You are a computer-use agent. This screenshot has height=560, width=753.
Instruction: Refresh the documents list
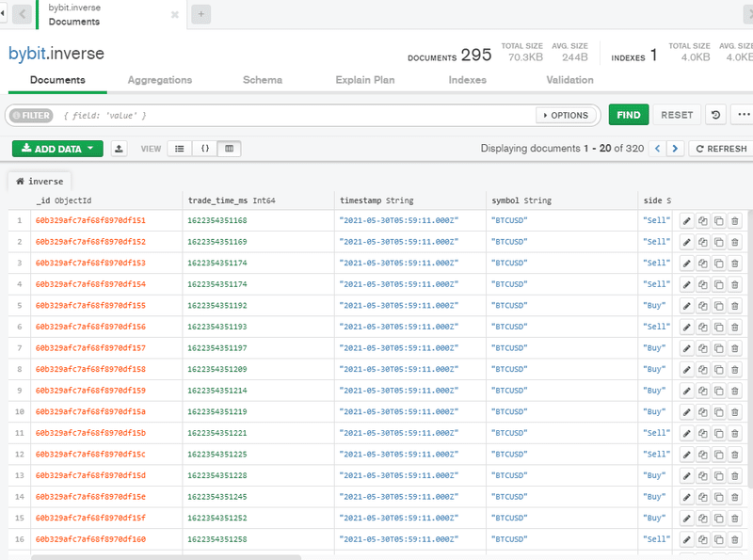pos(720,148)
